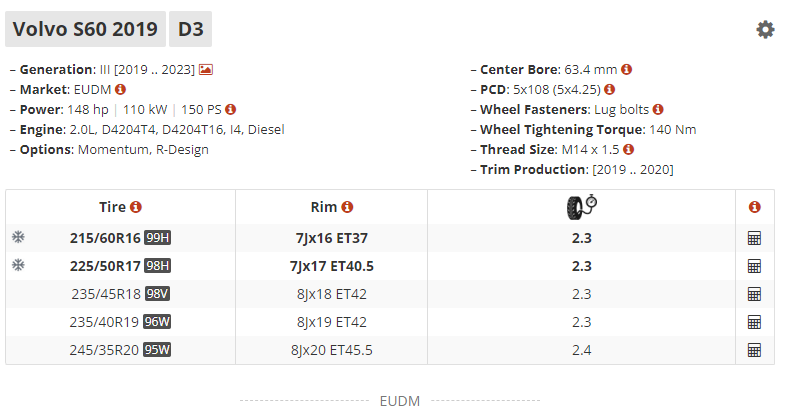This screenshot has height=411, width=791.
Task: Open the settings gear icon
Action: 765,30
